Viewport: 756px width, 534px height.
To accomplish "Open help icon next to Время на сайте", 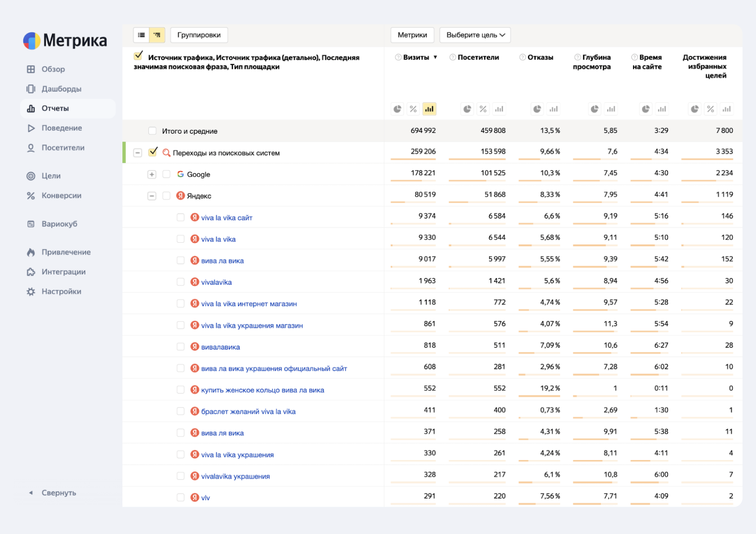I will coord(634,57).
